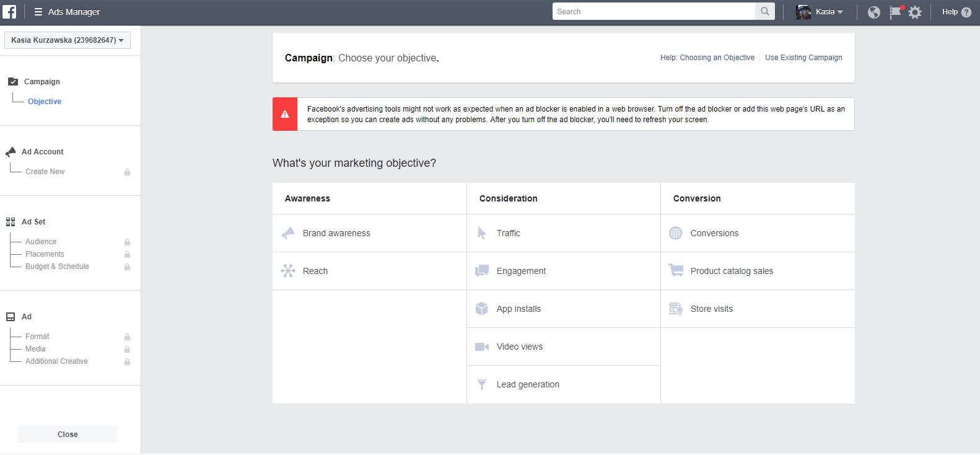The image size is (980, 455).
Task: Open the flag page notifications icon
Action: (896, 12)
